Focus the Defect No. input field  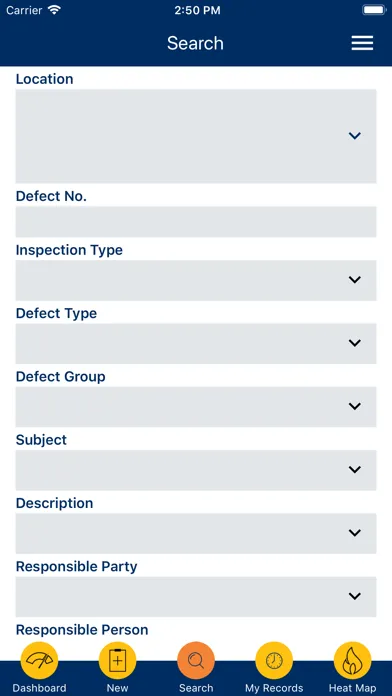point(196,221)
